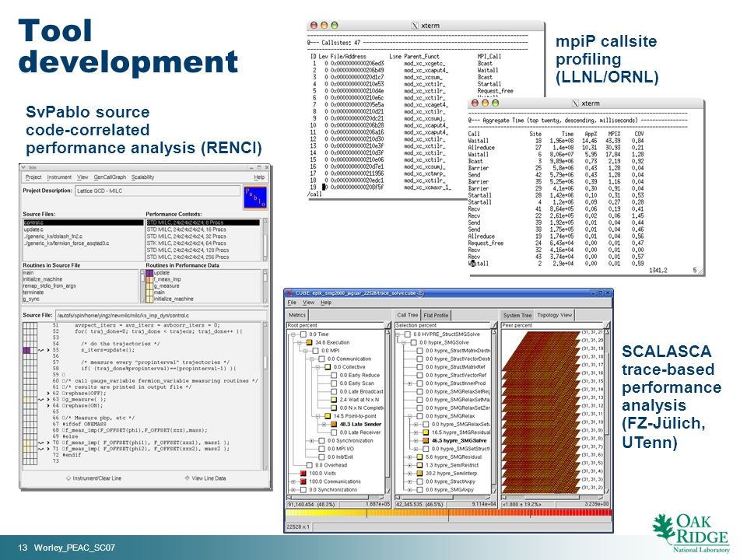Open the GenCallGraph menu
The image size is (747, 560).
[110, 177]
